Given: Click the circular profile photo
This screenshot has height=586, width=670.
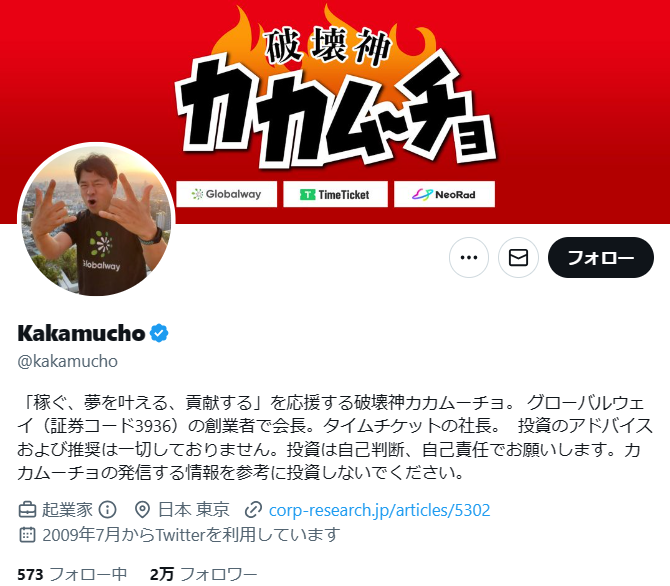Looking at the screenshot, I should [96, 221].
